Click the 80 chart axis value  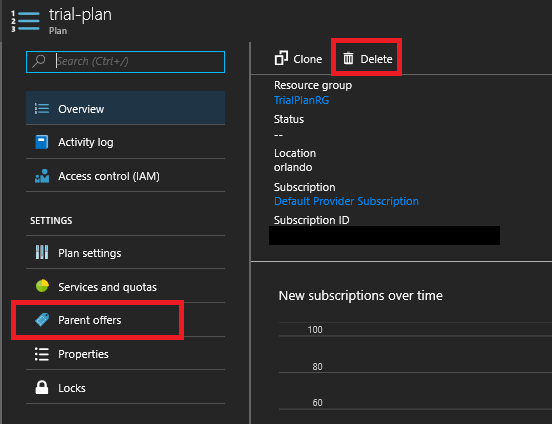(317, 367)
